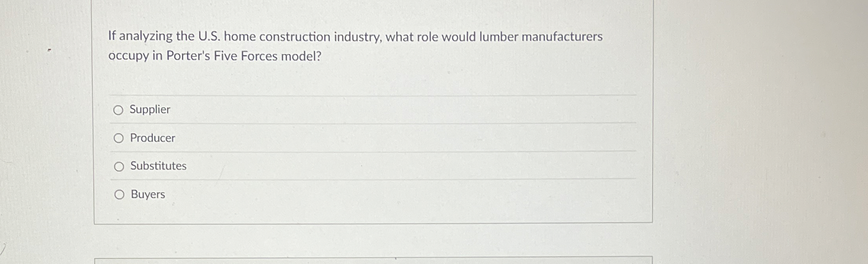868x264 pixels.
Task: Pick Substitutes from the answer choices
Action: [119, 167]
